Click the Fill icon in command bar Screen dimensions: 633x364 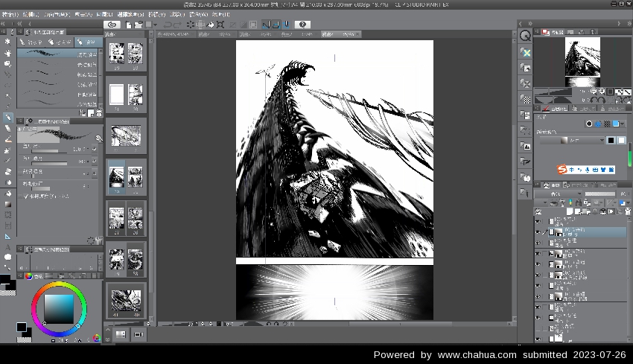tap(210, 25)
